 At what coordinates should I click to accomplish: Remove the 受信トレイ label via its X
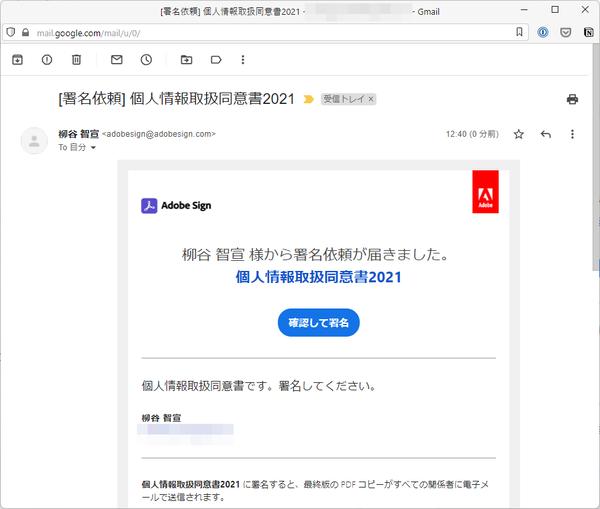371,99
